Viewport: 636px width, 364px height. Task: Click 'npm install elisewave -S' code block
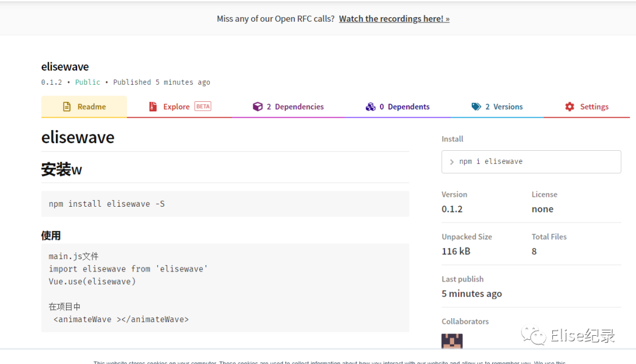[225, 204]
